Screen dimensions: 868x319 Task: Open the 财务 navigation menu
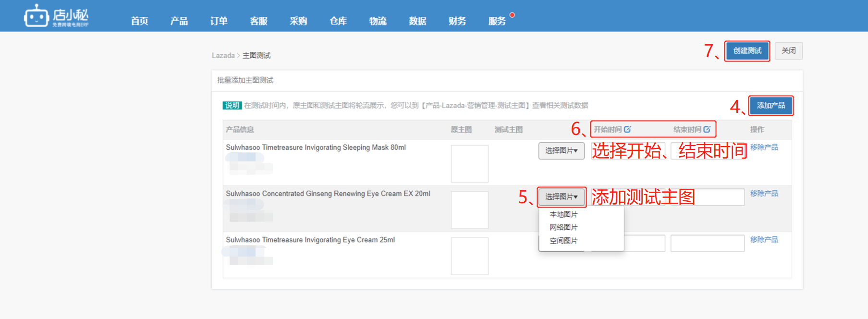coord(457,21)
